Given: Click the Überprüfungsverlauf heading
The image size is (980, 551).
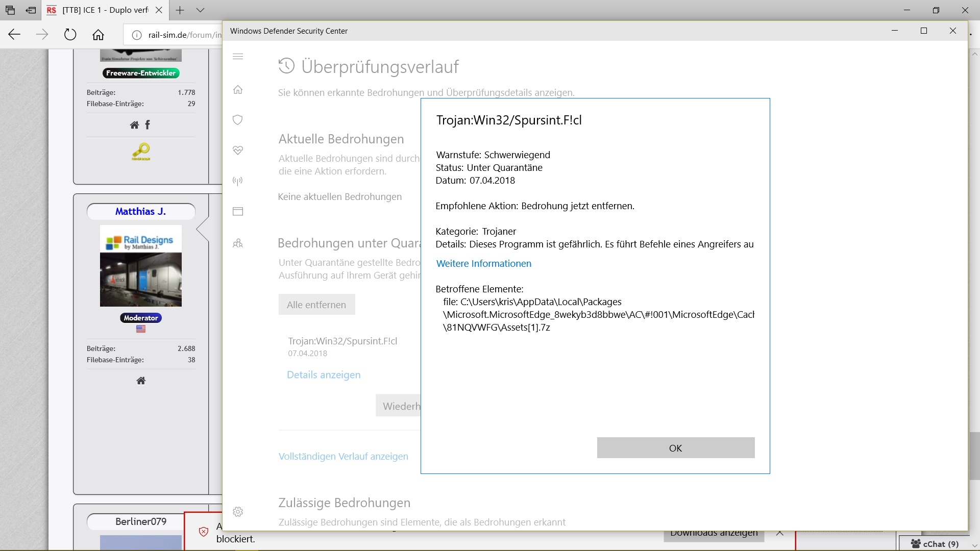Looking at the screenshot, I should tap(380, 67).
